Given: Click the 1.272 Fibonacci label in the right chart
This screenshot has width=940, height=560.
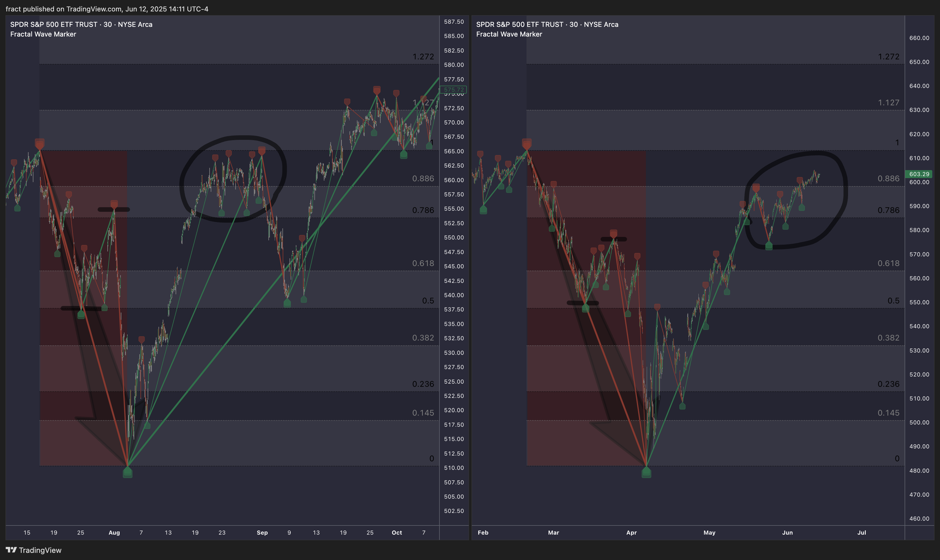Looking at the screenshot, I should (889, 57).
